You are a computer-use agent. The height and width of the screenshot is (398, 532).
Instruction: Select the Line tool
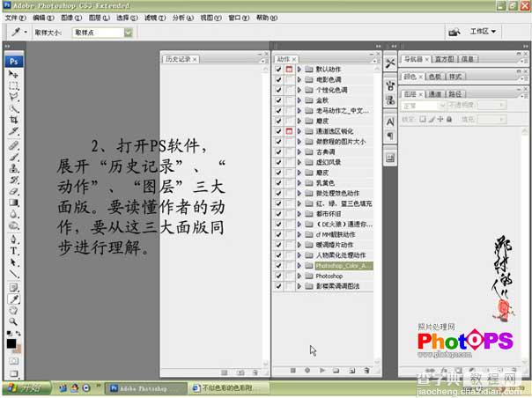(x=13, y=274)
